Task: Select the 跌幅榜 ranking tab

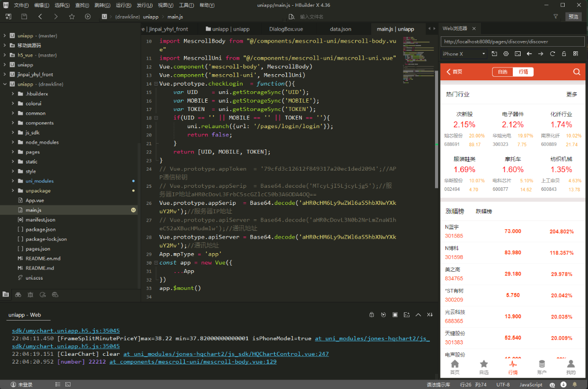Action: [484, 212]
